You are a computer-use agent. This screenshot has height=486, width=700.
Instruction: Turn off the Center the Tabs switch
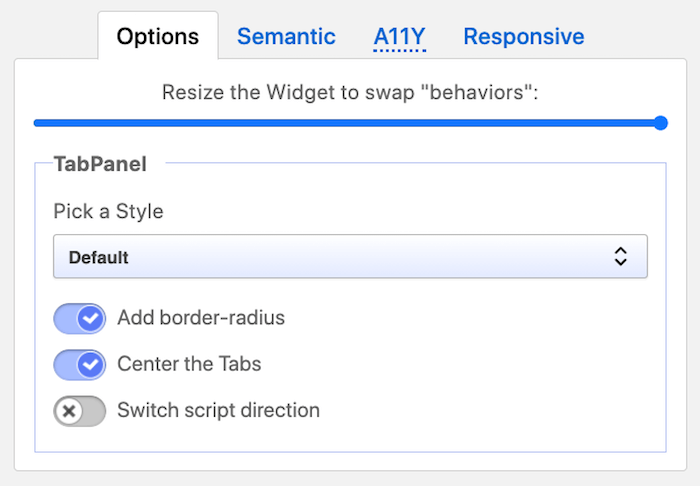coord(80,365)
